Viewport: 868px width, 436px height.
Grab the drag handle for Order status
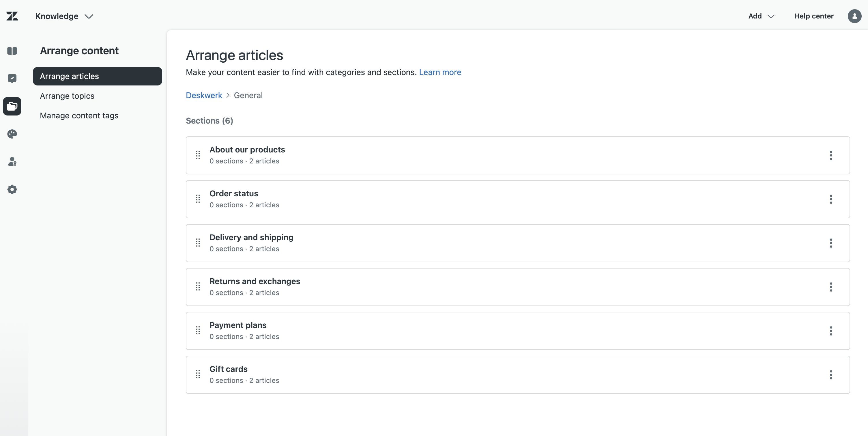coord(198,199)
